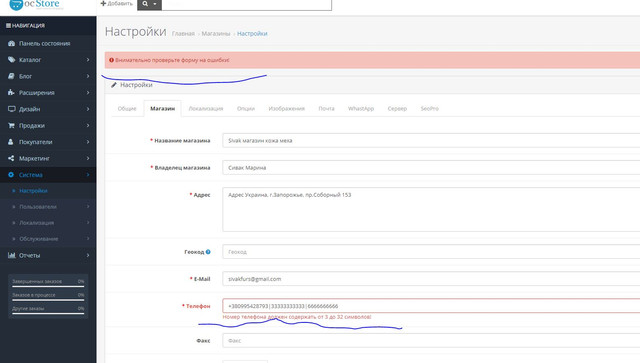Click the Добавить button in top bar
Viewport: 640px width, 363px height.
coord(117,4)
